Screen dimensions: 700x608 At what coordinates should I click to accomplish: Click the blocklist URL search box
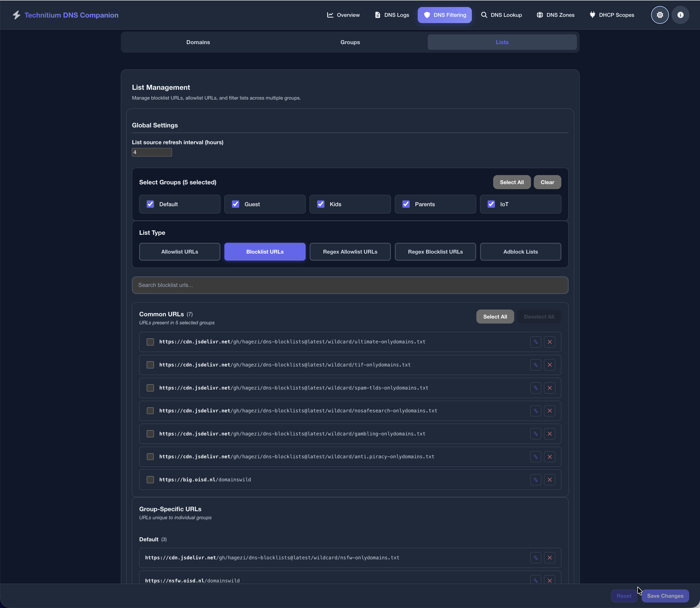coord(350,285)
